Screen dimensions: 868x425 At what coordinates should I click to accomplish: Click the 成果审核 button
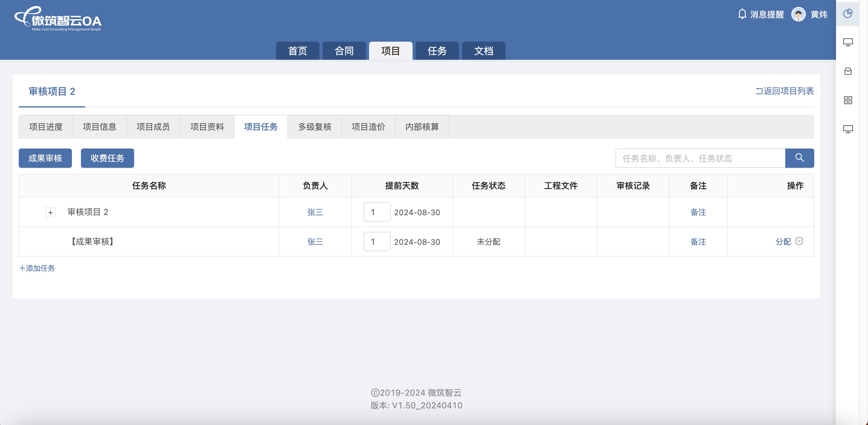[45, 158]
